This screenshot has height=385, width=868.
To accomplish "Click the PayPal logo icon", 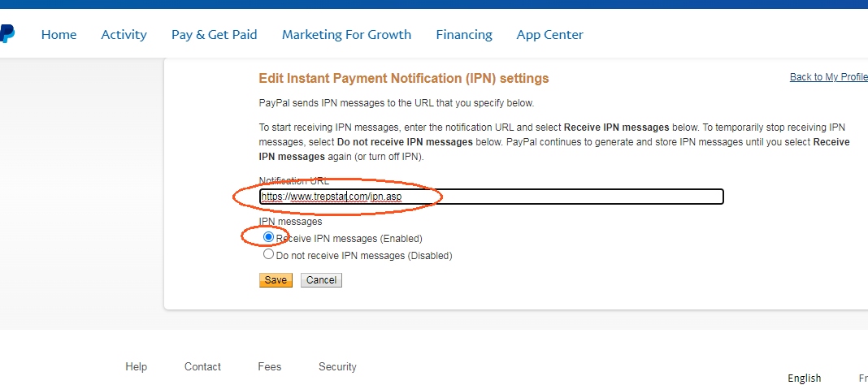I will 7,34.
